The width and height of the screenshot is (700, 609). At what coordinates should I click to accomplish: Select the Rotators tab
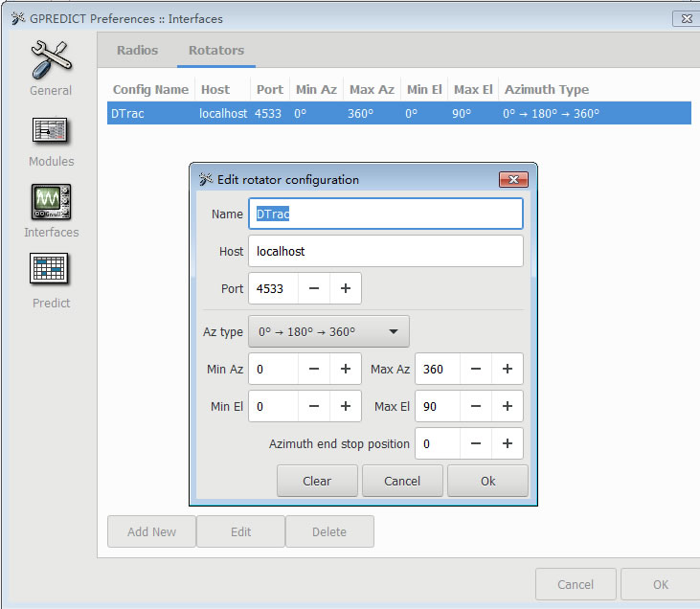point(215,50)
